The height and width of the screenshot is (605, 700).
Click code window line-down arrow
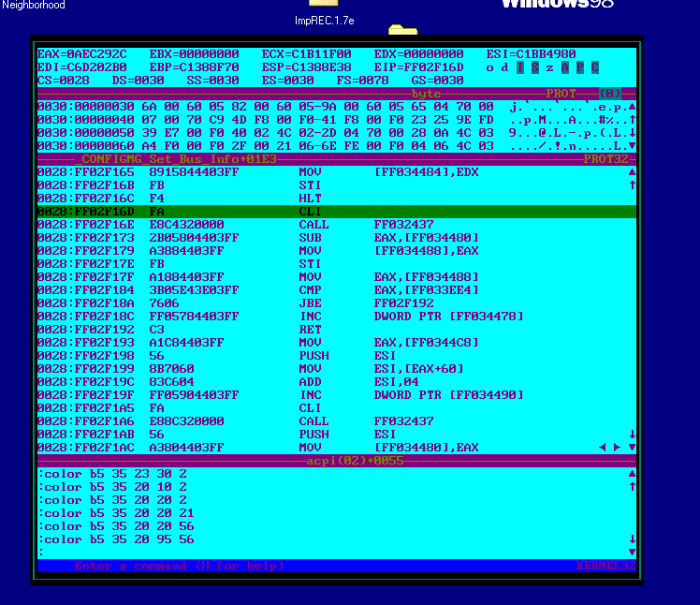coord(632,435)
